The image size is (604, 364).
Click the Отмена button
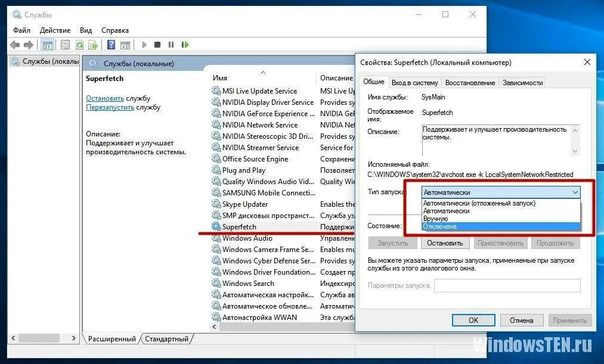coord(522,320)
